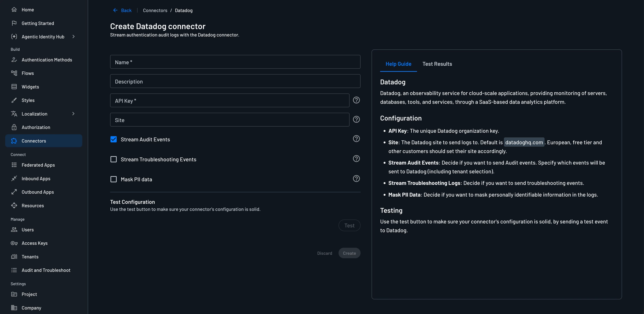The width and height of the screenshot is (644, 314).
Task: Expand the Localization submenu chevron
Action: (73, 113)
